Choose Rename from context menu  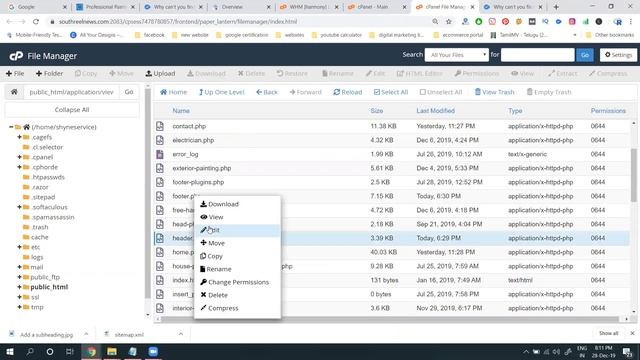(x=237, y=269)
